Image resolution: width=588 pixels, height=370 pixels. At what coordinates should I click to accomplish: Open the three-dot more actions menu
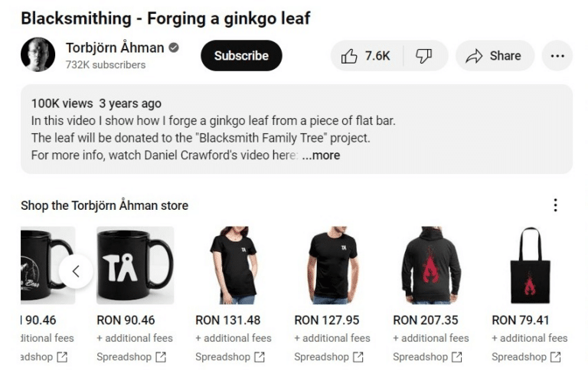(557, 56)
